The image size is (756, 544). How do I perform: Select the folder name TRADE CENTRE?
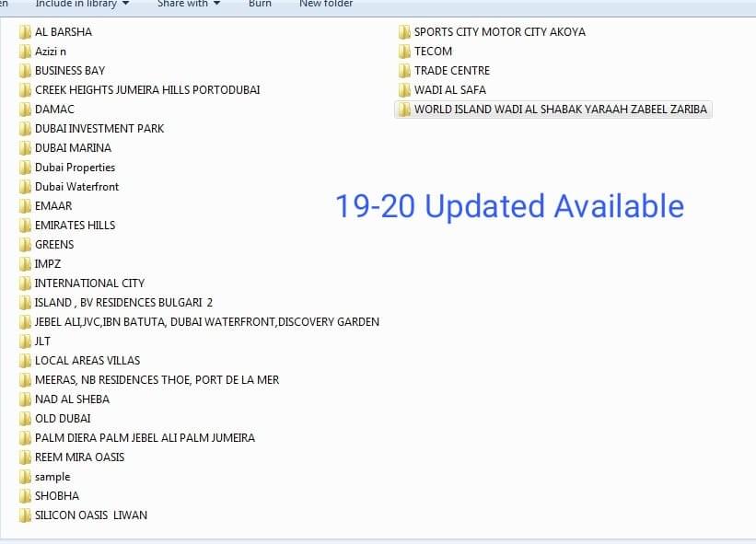452,71
